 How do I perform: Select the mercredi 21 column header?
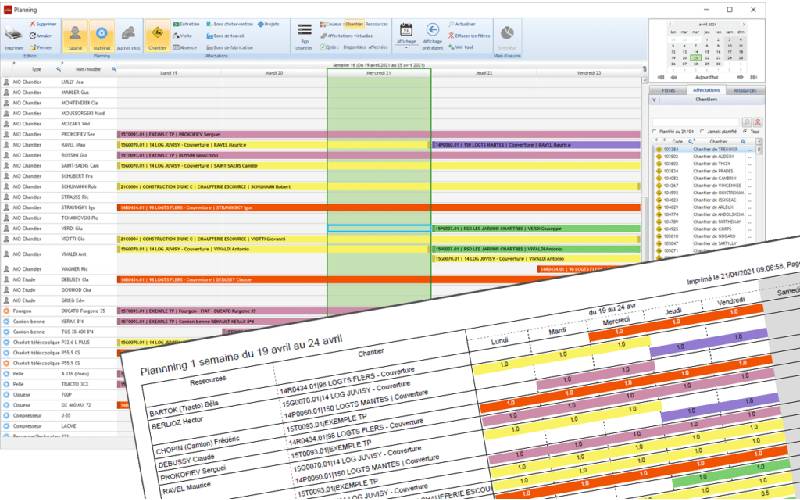(379, 73)
